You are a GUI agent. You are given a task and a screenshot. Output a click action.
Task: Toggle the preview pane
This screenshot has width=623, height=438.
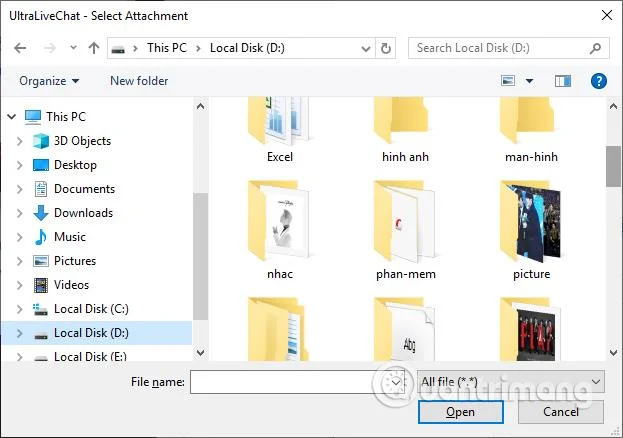[x=563, y=81]
